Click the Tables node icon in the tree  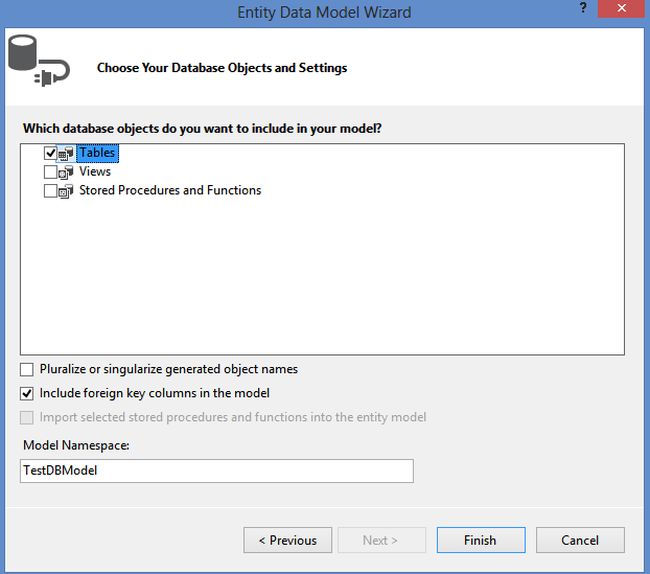[x=66, y=154]
